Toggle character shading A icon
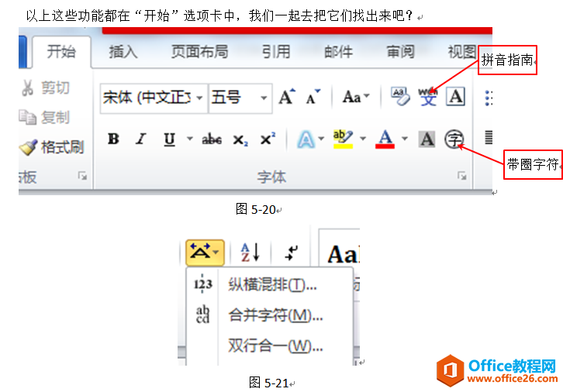563x392 pixels. (x=427, y=139)
